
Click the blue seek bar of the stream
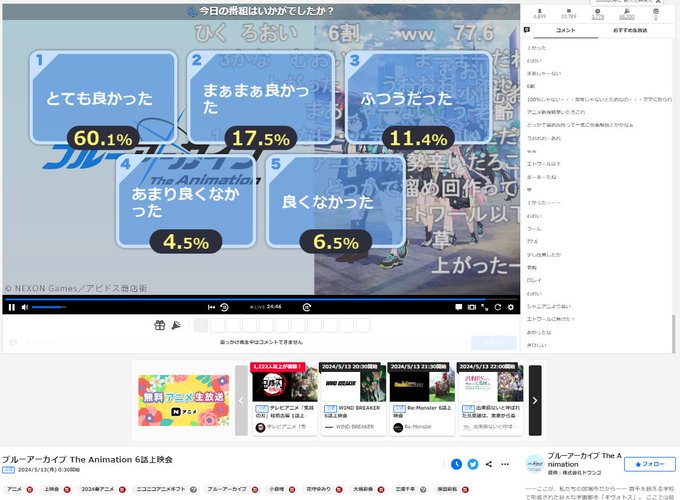point(260,299)
